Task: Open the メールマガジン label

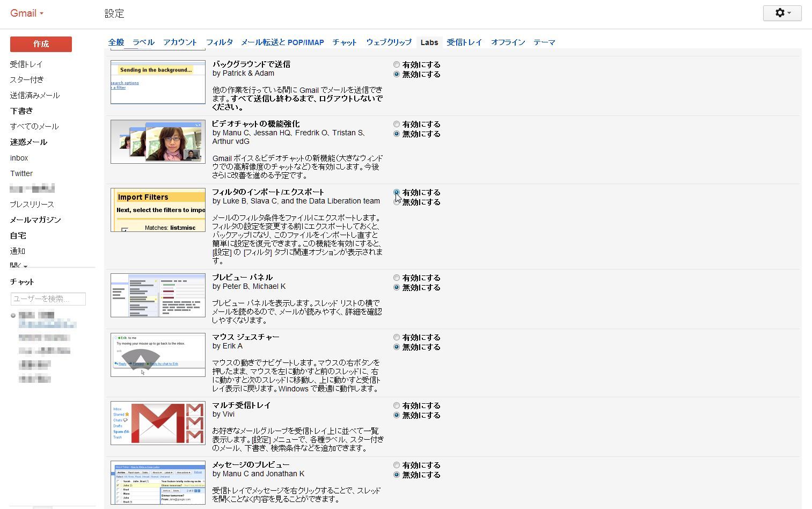Action: (35, 220)
